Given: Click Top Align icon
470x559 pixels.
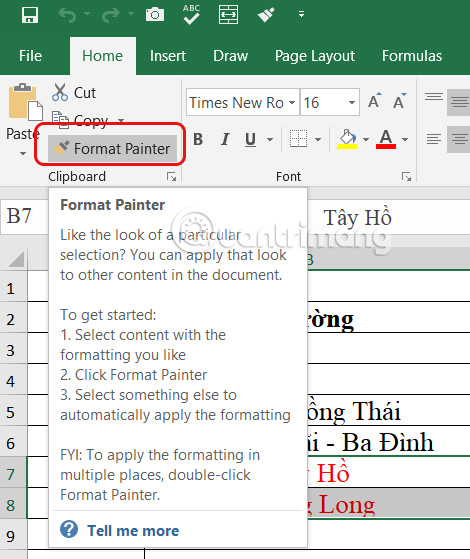Looking at the screenshot, I should coord(434,97).
